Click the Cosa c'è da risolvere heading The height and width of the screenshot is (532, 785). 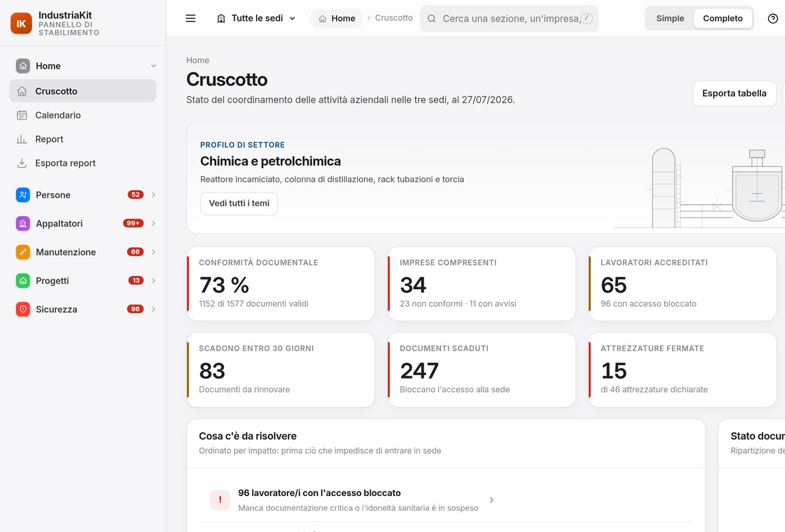pyautogui.click(x=248, y=436)
